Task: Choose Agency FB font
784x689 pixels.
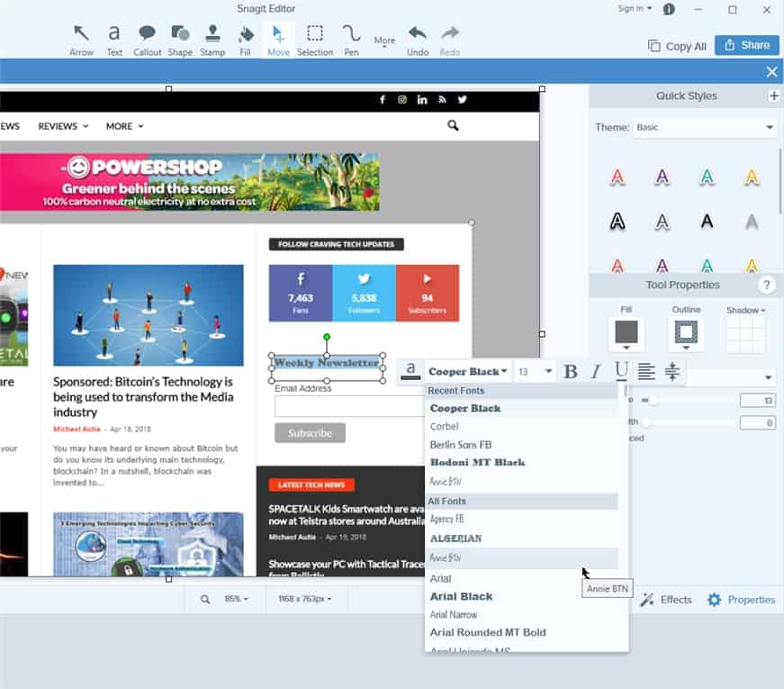Action: 521,520
